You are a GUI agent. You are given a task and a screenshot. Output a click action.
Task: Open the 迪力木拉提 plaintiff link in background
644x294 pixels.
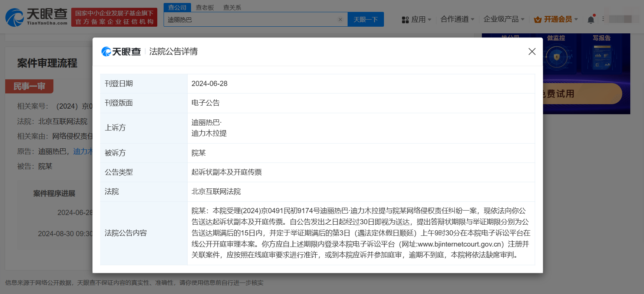click(x=83, y=151)
